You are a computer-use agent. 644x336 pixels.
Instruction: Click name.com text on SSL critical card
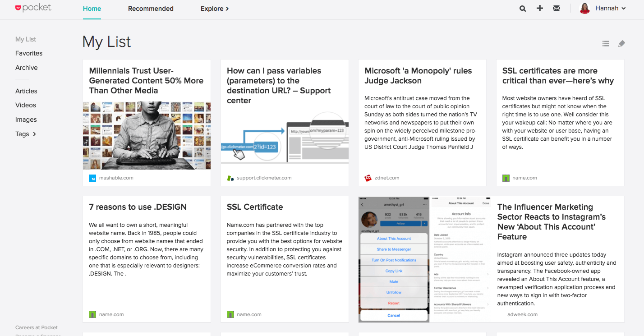click(x=524, y=178)
